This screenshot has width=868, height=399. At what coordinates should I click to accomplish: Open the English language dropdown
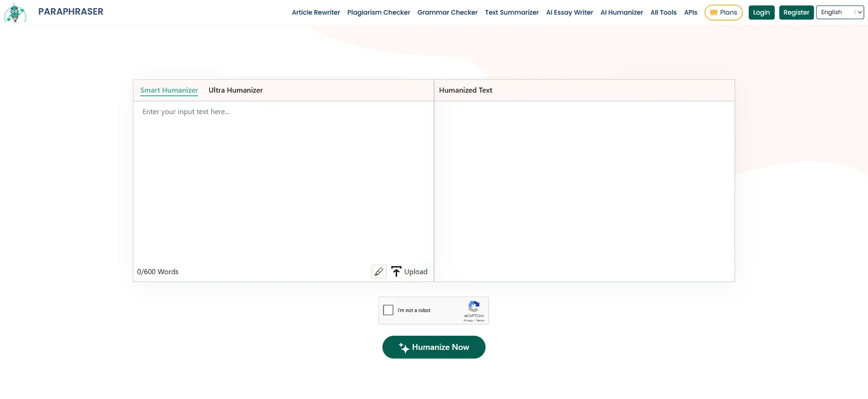pyautogui.click(x=840, y=12)
